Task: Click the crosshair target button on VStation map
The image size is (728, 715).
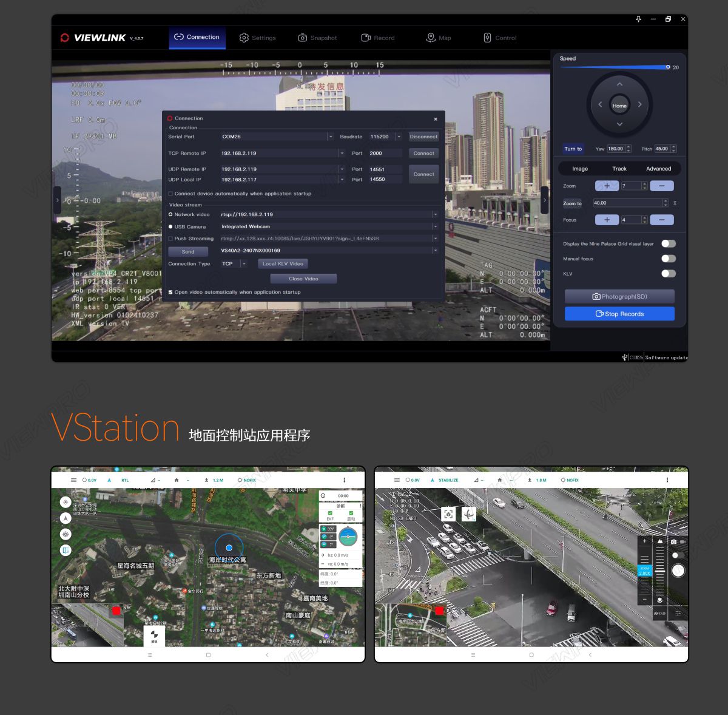Action: coord(66,534)
